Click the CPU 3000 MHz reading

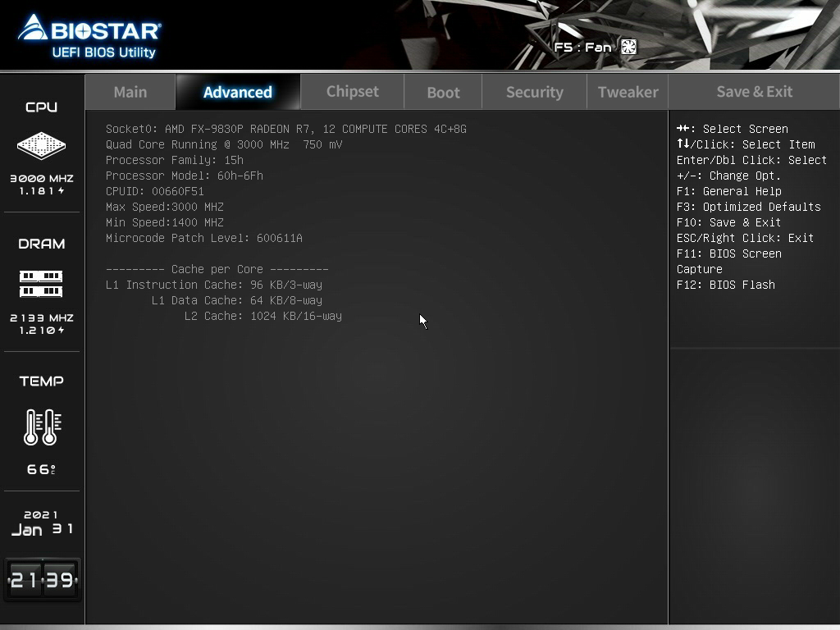tap(41, 178)
